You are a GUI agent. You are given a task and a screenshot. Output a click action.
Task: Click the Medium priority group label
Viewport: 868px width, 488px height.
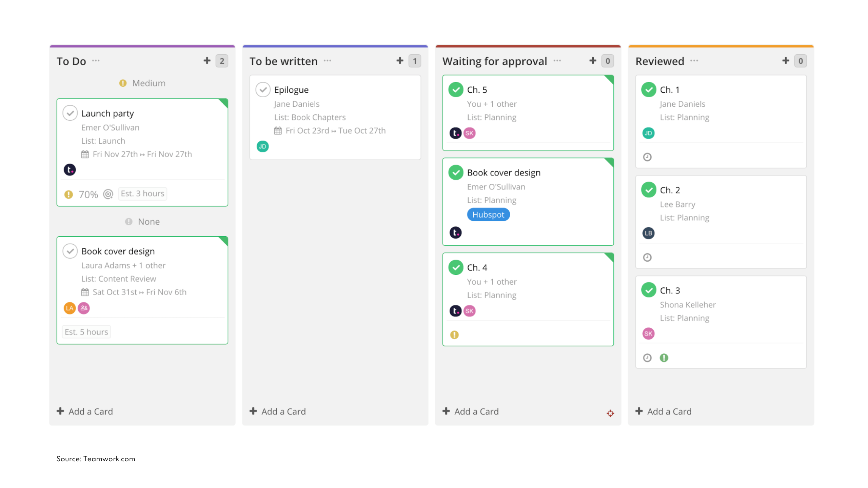click(x=142, y=83)
